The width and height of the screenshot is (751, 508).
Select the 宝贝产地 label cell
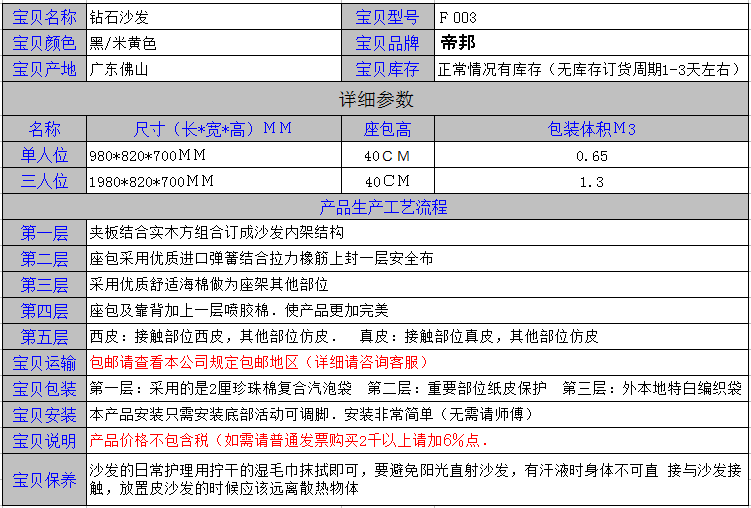coord(45,69)
